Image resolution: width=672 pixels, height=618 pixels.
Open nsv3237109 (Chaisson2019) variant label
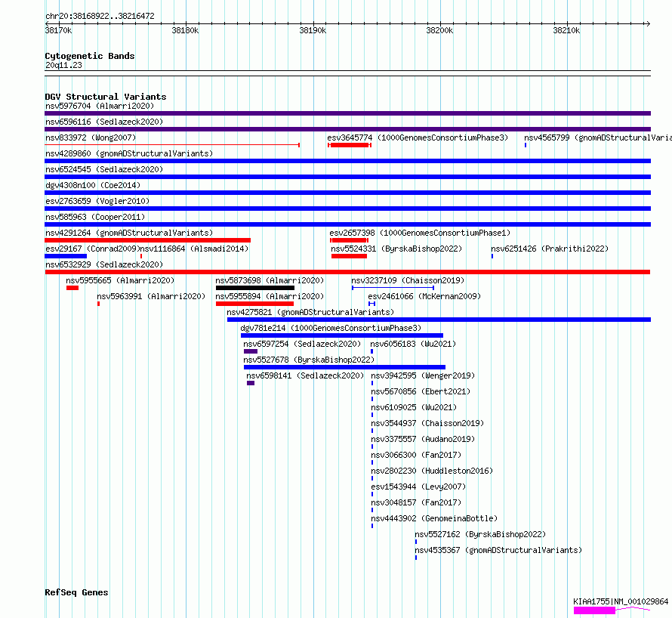click(408, 280)
